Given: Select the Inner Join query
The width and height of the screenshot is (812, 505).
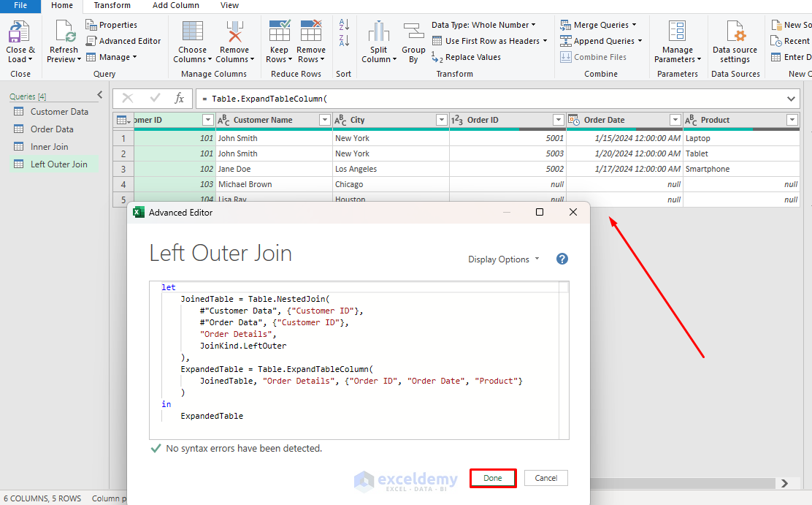Looking at the screenshot, I should (x=54, y=147).
